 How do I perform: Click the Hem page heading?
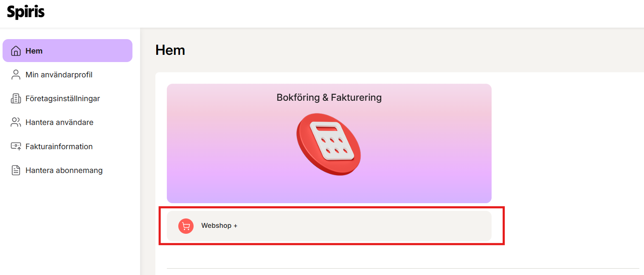pyautogui.click(x=170, y=50)
